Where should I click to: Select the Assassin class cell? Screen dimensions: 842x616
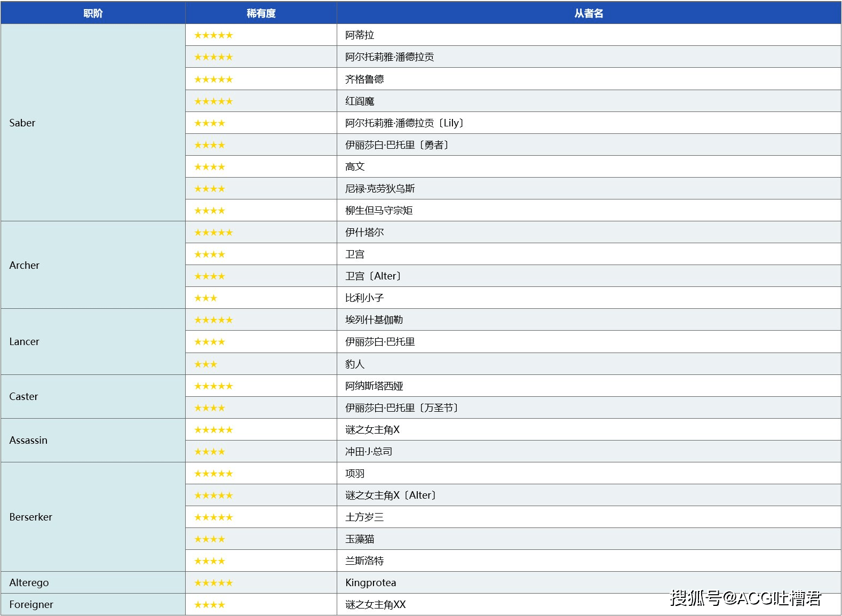coord(93,441)
